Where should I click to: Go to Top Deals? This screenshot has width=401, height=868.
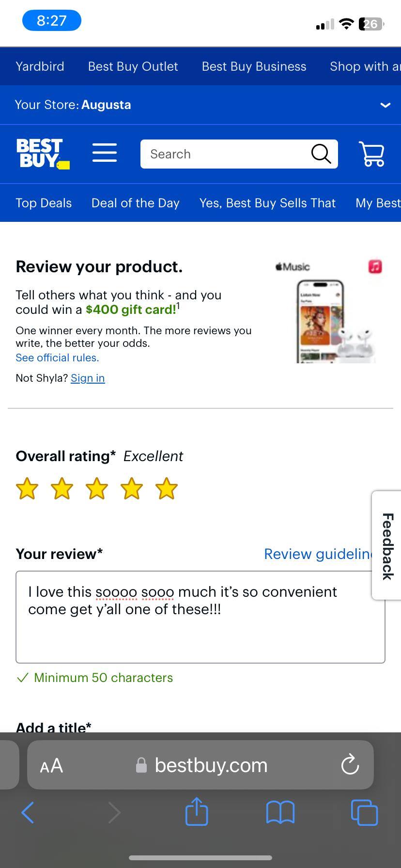pyautogui.click(x=43, y=203)
